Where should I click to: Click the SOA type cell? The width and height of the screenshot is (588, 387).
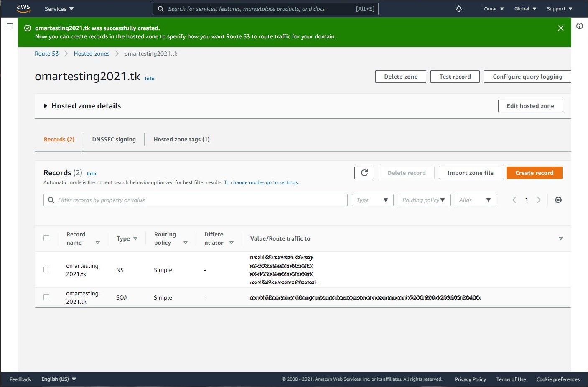(x=122, y=297)
